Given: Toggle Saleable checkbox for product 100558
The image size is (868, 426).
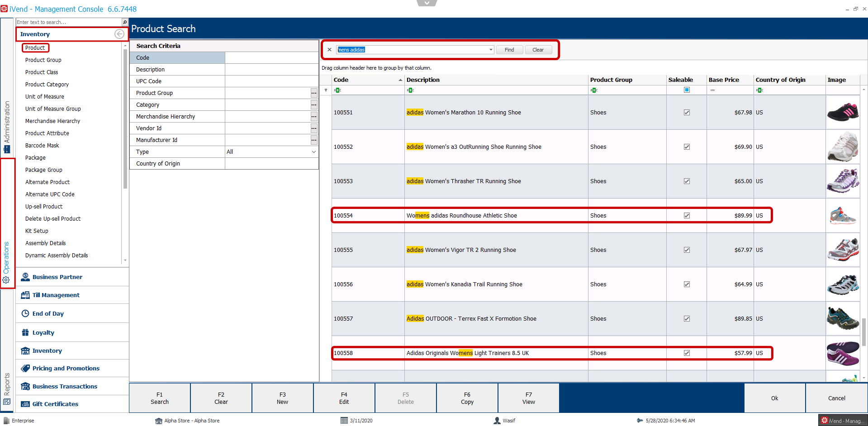Looking at the screenshot, I should point(687,353).
